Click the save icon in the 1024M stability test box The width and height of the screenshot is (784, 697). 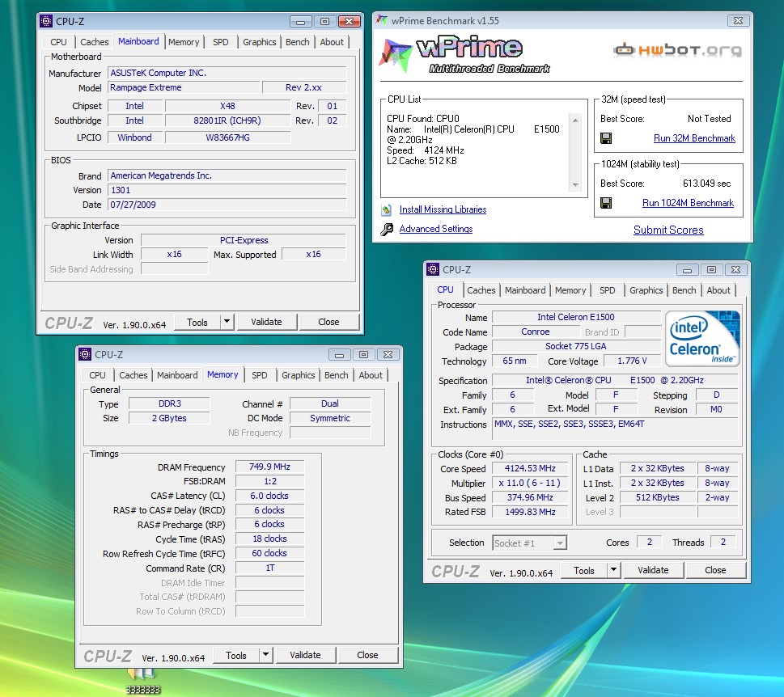click(606, 203)
